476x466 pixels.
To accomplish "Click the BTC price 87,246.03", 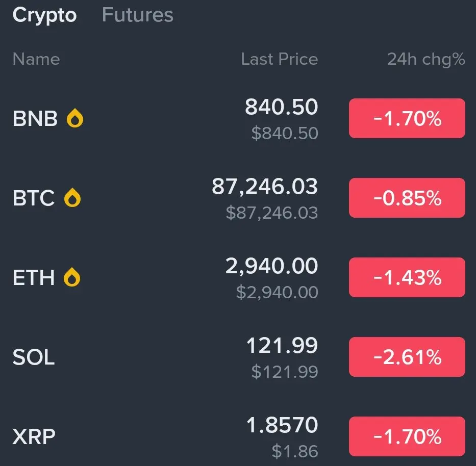I will pos(265,187).
